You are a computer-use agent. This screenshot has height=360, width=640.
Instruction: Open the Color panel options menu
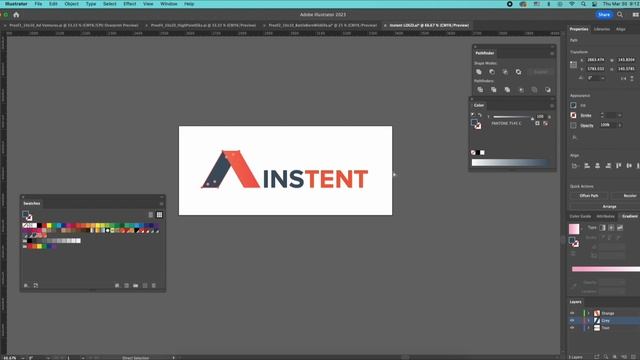tap(552, 106)
